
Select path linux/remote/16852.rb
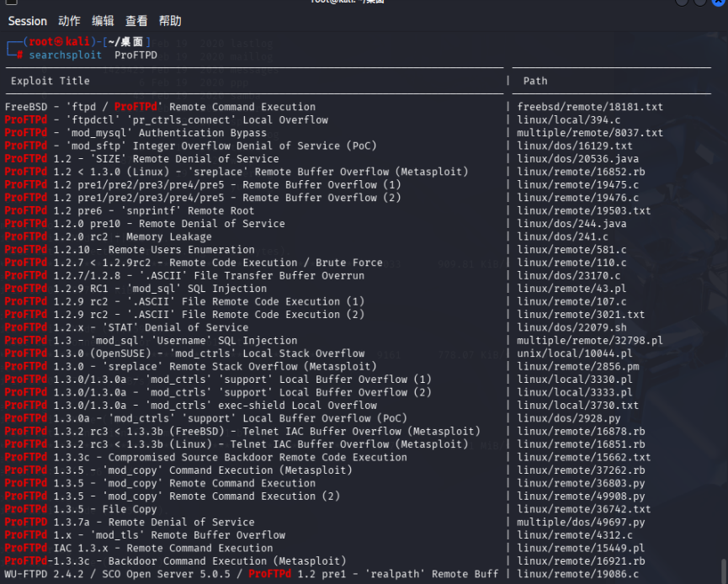[x=581, y=172]
